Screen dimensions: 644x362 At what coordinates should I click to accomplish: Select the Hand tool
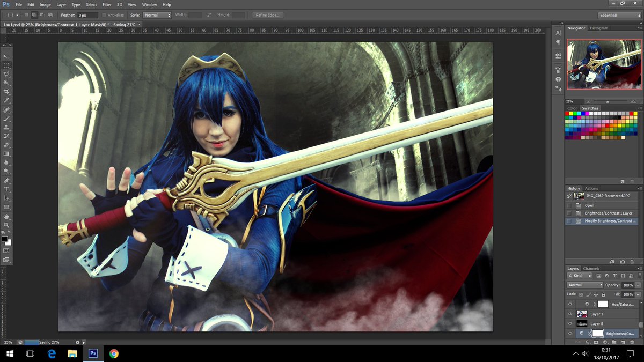coord(6,216)
